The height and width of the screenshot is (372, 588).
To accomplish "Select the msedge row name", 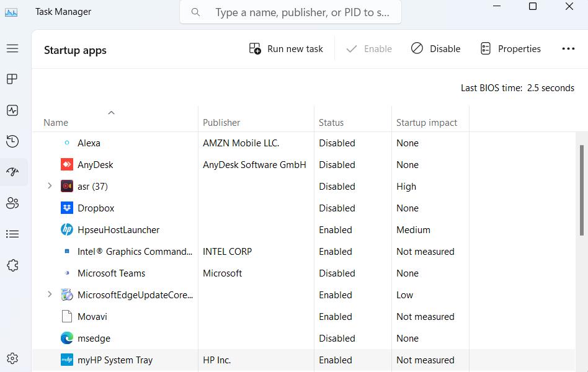I will point(94,339).
